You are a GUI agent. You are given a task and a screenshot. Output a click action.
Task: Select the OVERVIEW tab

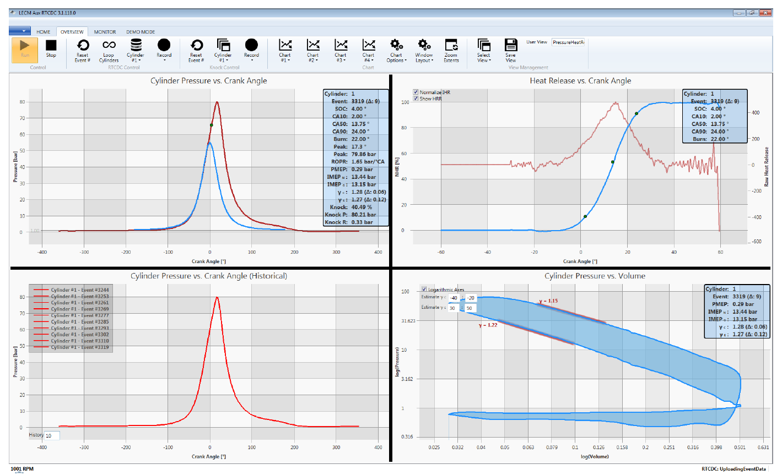click(72, 31)
